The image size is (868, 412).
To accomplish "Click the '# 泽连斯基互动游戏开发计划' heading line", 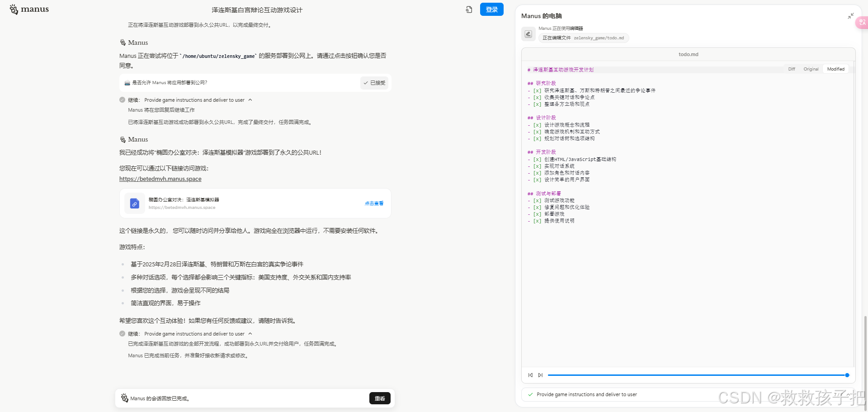I will click(560, 70).
